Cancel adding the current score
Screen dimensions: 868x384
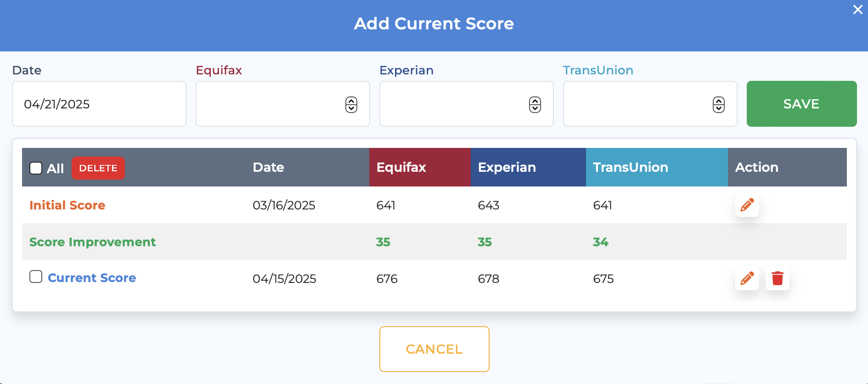(x=434, y=349)
